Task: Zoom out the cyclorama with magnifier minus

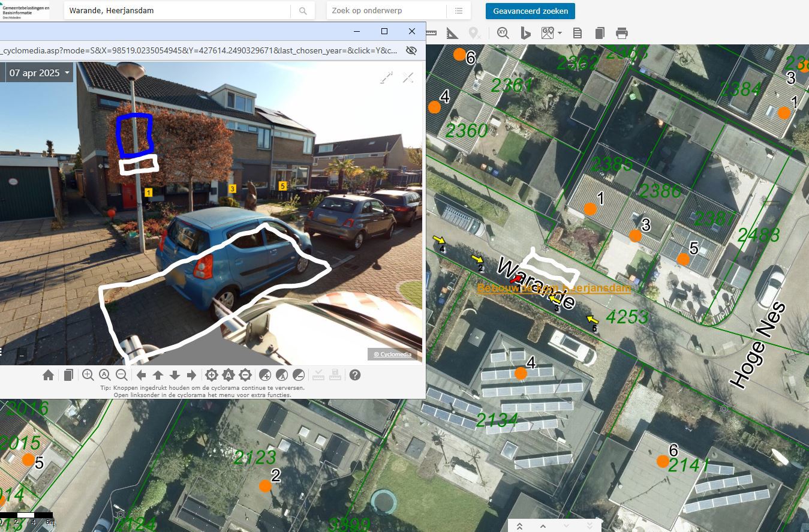Action: [x=121, y=375]
